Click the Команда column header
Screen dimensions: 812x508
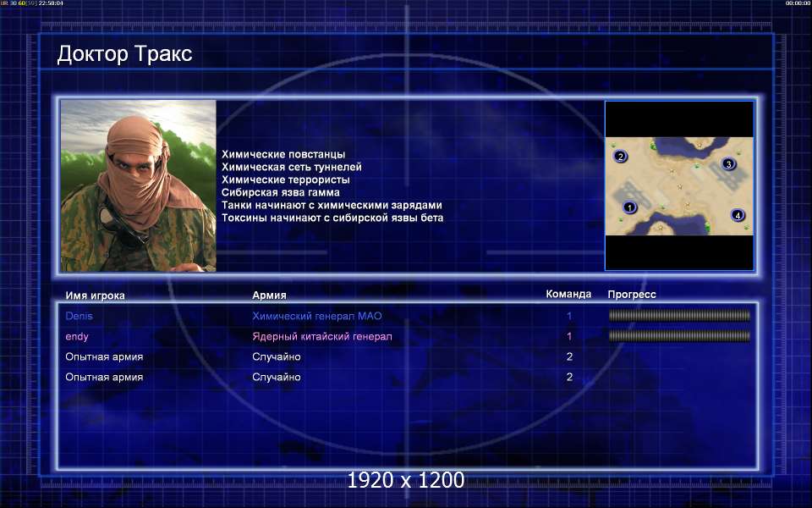click(568, 295)
